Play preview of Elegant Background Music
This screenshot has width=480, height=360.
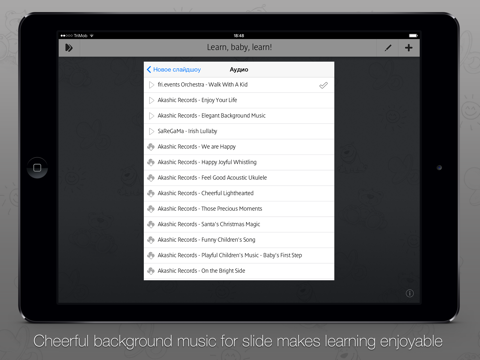(x=151, y=116)
